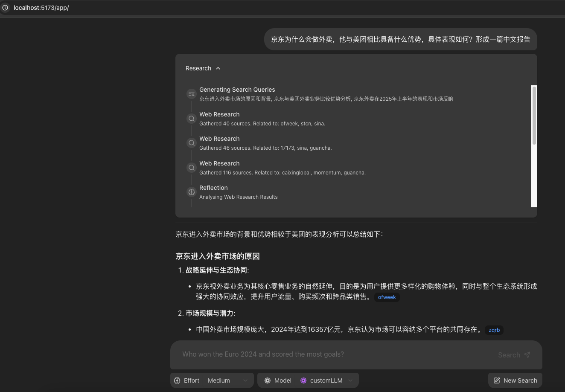This screenshot has width=565, height=392.
Task: Open the ofweek source citation link
Action: tap(387, 297)
